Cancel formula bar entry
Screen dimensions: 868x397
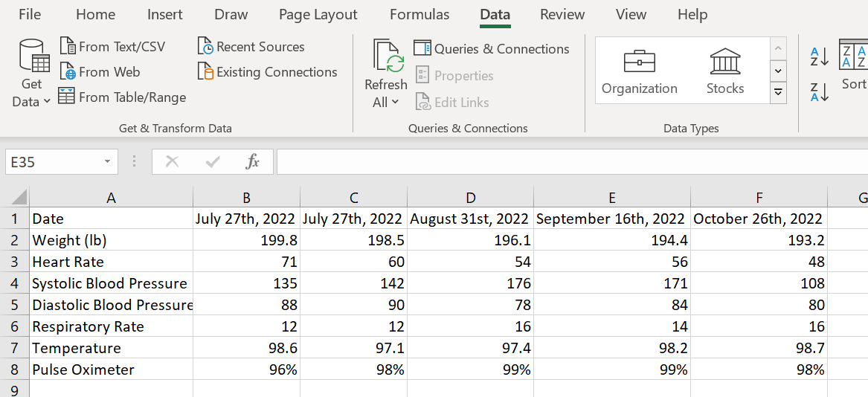click(173, 161)
